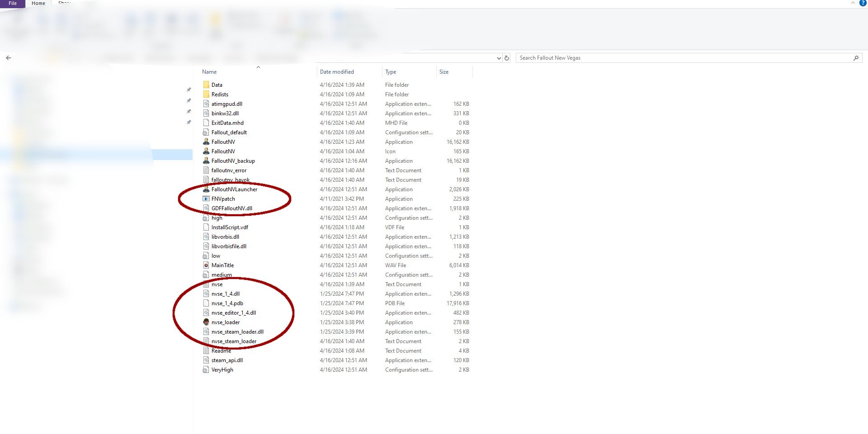Open the File ribbon tab
The height and width of the screenshot is (434, 868).
click(13, 3)
